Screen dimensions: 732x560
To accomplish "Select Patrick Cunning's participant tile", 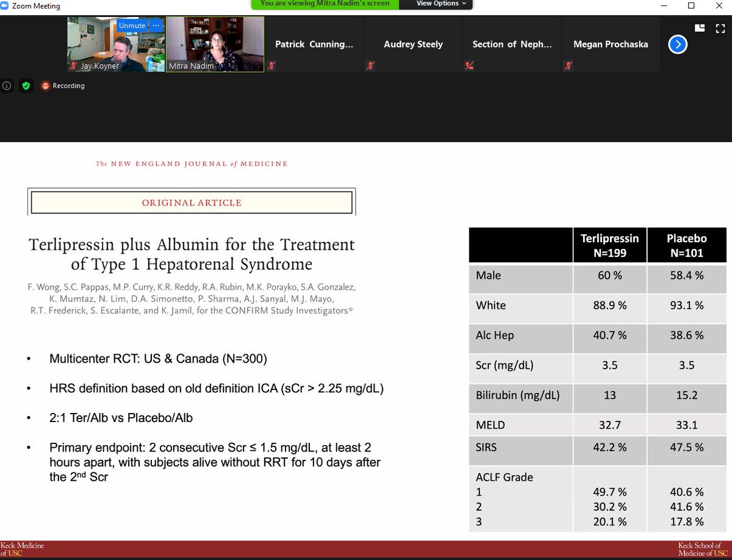I will pos(314,45).
